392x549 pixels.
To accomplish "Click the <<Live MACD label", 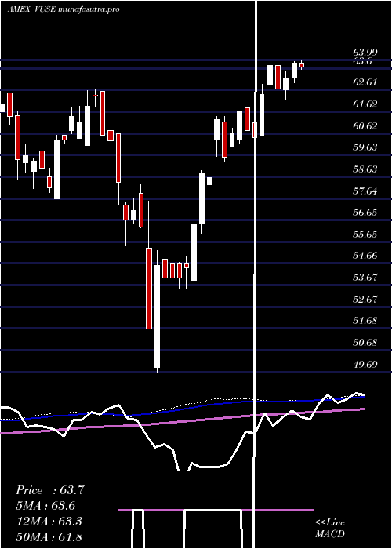I will pos(330,528).
